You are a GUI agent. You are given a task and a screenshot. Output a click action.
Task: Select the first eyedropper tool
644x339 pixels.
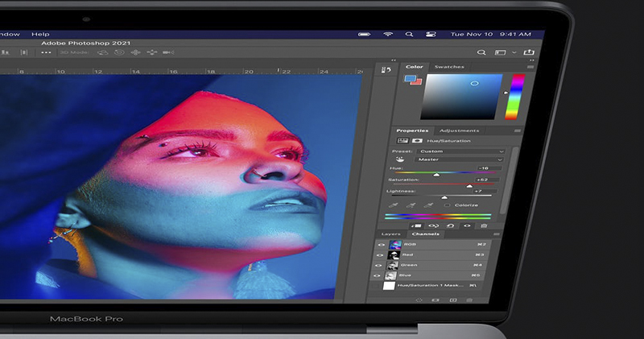394,205
